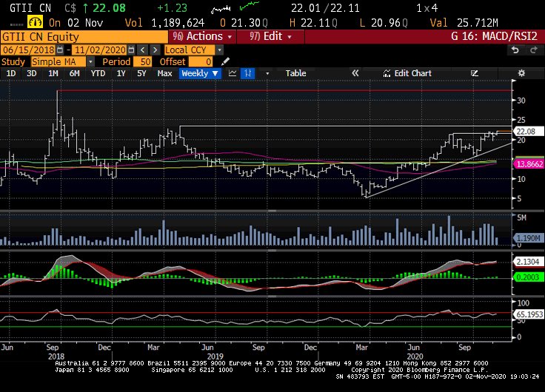Viewport: 545px width, 392px height.
Task: Click the Offset field showing 0
Action: [x=200, y=62]
